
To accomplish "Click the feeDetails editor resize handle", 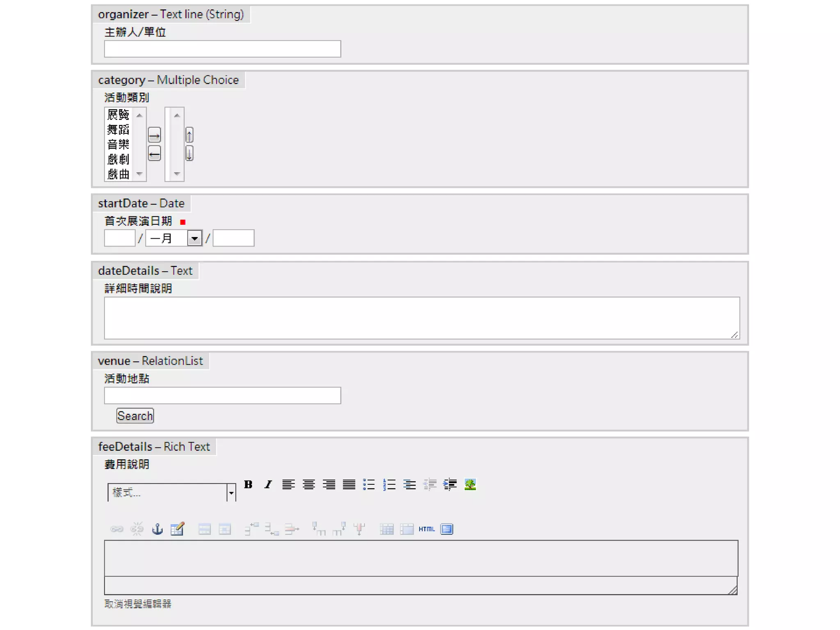I will (733, 590).
